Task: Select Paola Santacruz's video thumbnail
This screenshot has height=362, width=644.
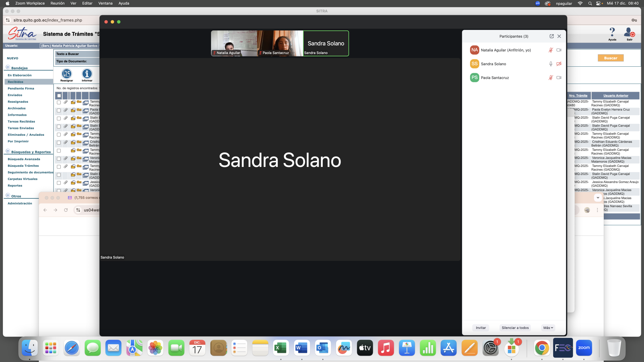Action: (x=280, y=43)
